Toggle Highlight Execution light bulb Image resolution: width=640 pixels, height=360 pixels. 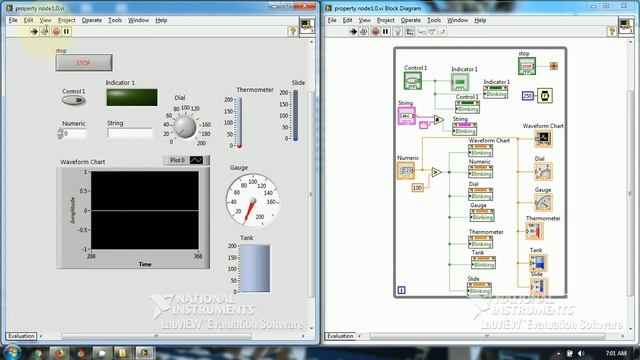[398, 31]
